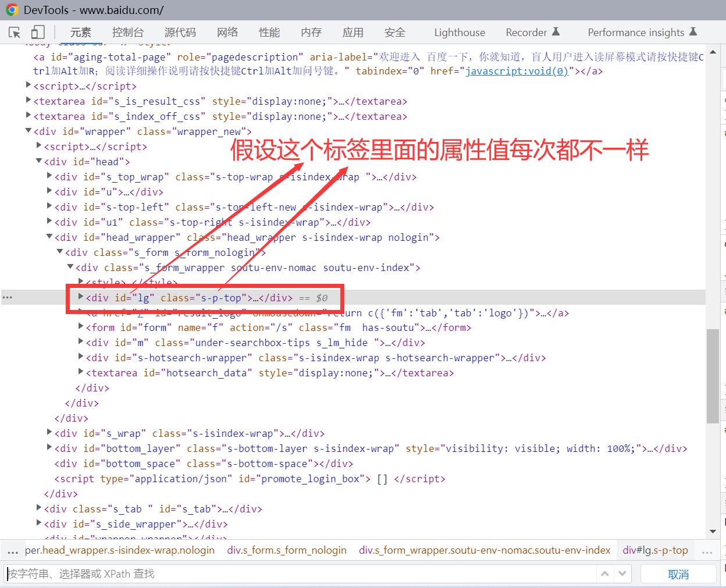Click the DOM tree vertical scrollbar thumb

coord(713,376)
